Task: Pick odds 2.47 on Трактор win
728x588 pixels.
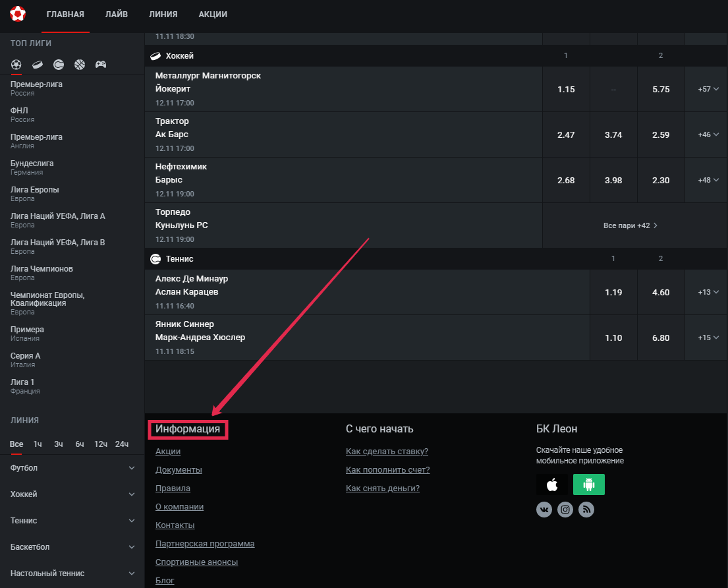Action: point(566,134)
